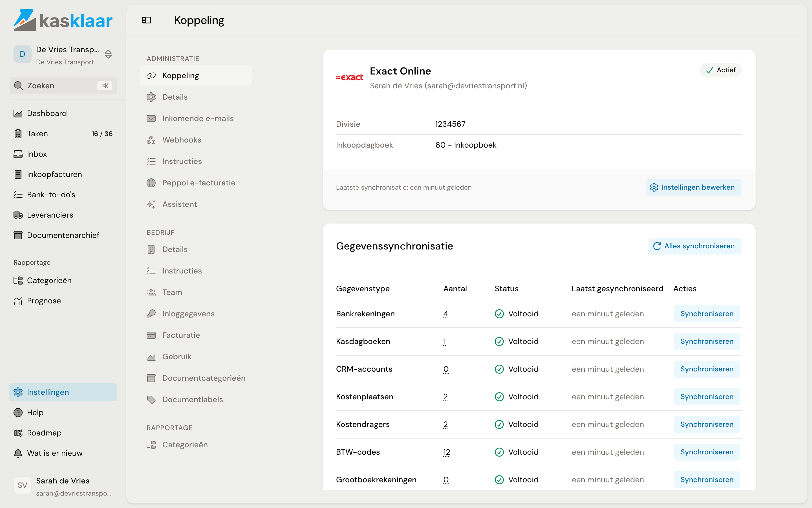Click the Categorieën icon in the Rapportage sidebar
812x508 pixels.
18,280
